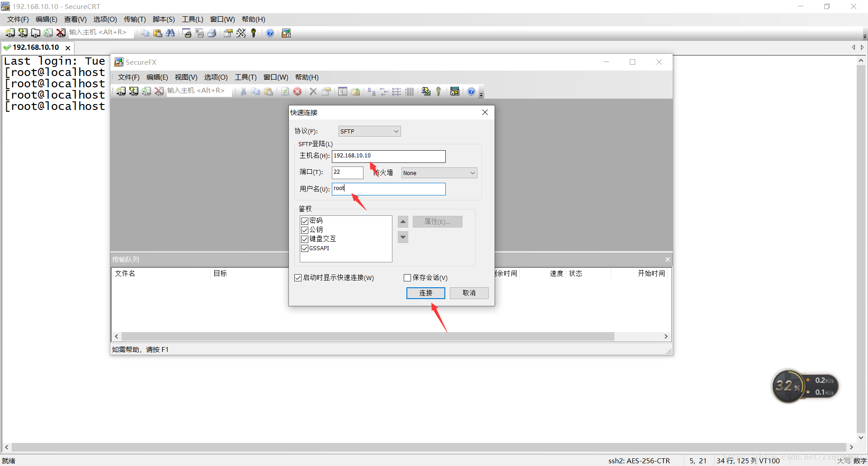Viewport: 868px width, 466px height.
Task: Click the 端口 port input field
Action: (348, 172)
